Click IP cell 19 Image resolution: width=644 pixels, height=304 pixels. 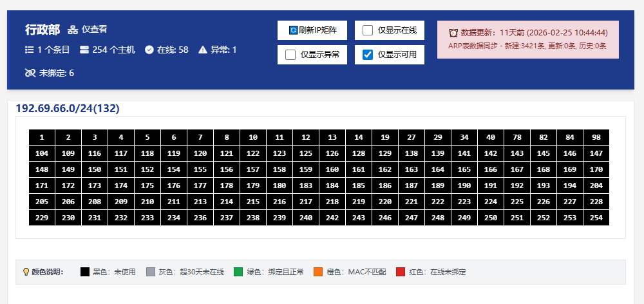tap(385, 138)
